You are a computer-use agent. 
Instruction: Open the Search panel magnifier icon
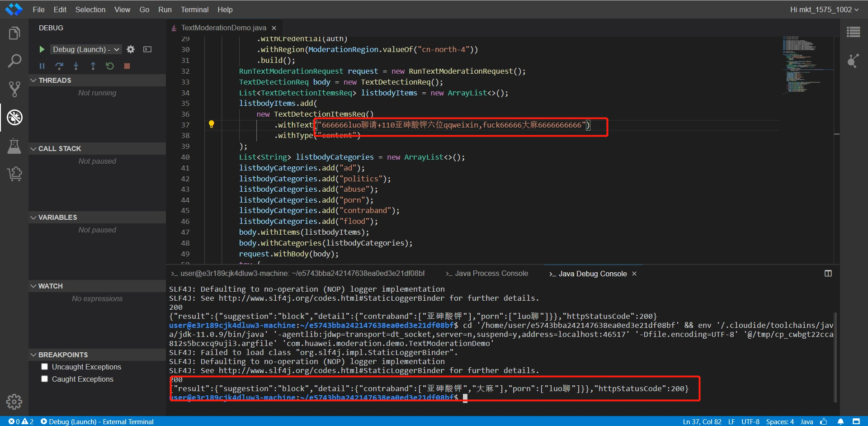tap(14, 61)
